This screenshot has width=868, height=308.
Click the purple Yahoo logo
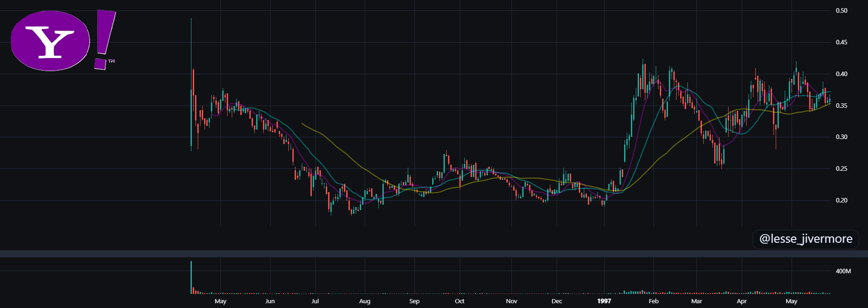pyautogui.click(x=63, y=40)
